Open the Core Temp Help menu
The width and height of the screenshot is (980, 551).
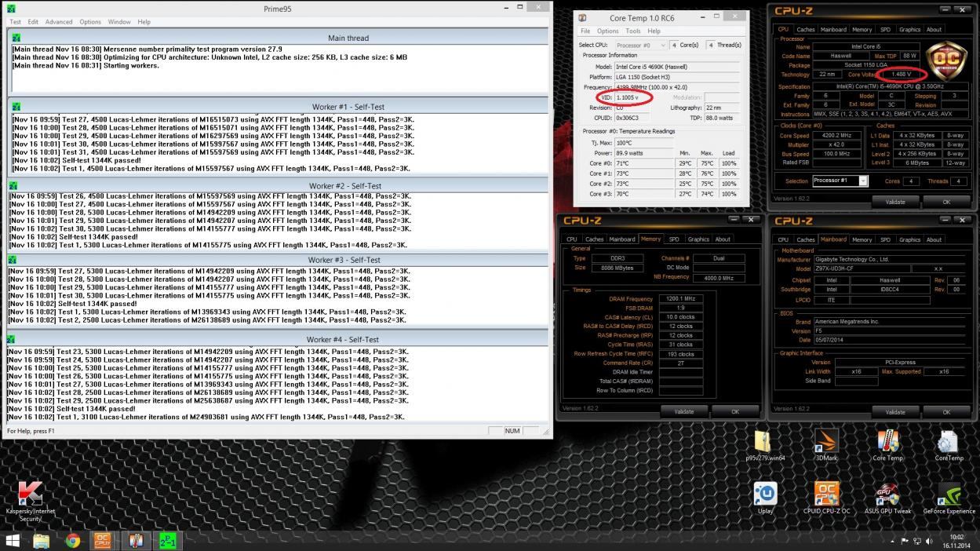654,31
